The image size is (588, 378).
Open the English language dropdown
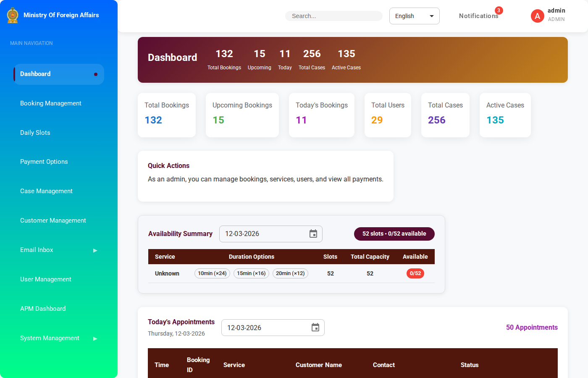414,16
